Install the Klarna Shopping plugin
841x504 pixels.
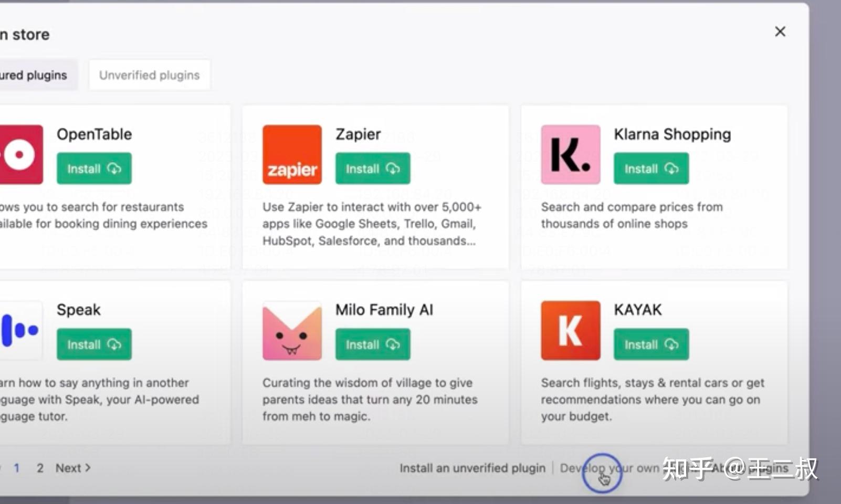click(650, 169)
